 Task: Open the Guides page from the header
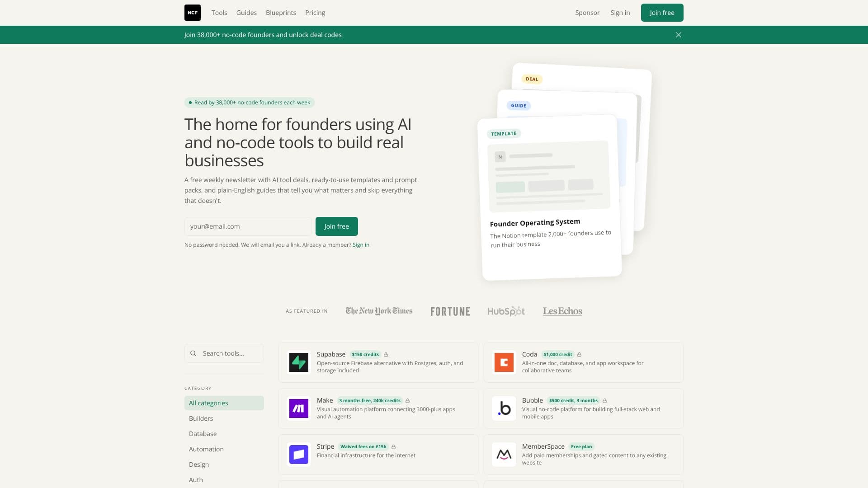point(246,13)
